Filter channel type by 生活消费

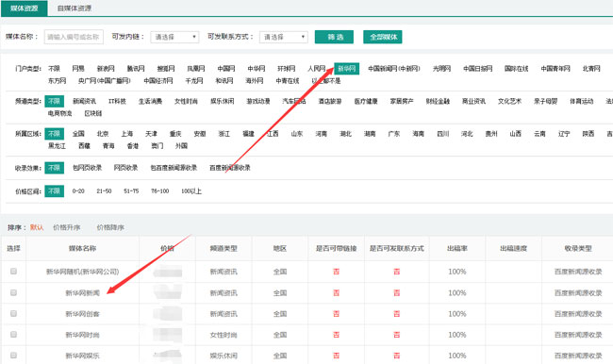coord(150,101)
